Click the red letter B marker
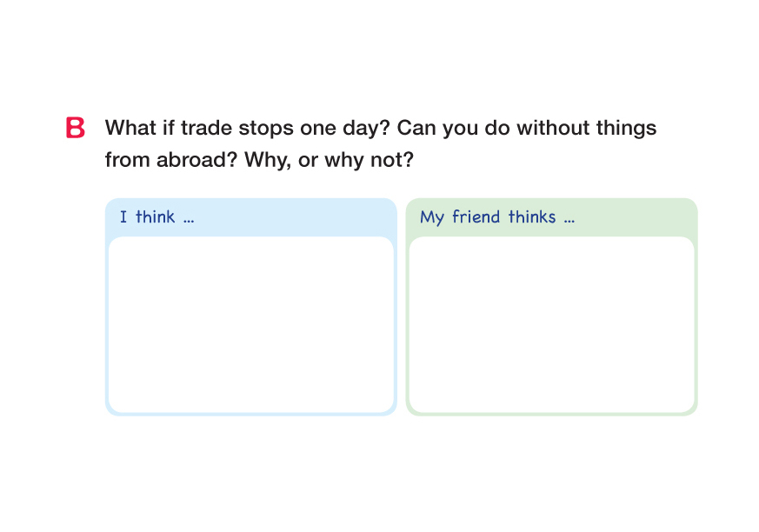This screenshot has width=759, height=532. (x=76, y=129)
